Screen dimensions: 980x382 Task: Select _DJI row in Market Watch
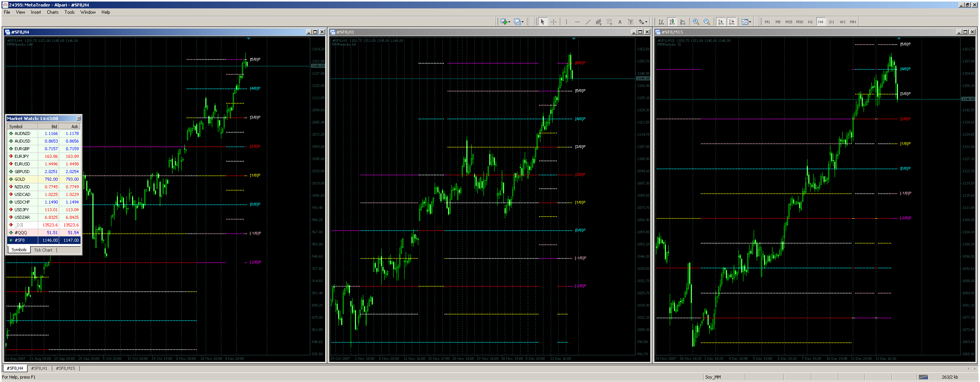pyautogui.click(x=44, y=225)
